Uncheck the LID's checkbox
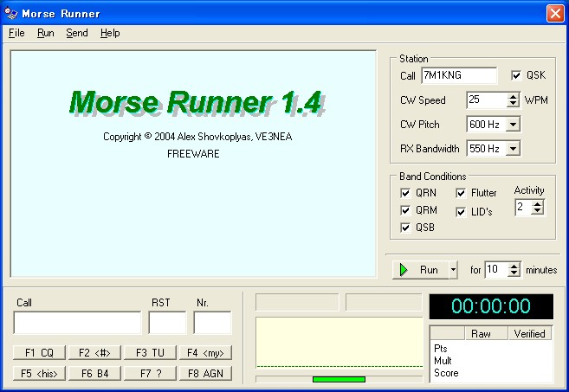This screenshot has height=392, width=569. pyautogui.click(x=461, y=212)
